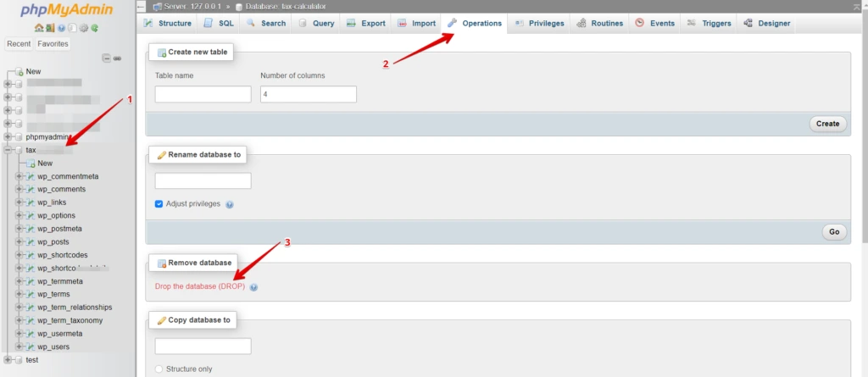Open the Triggers tab

709,23
